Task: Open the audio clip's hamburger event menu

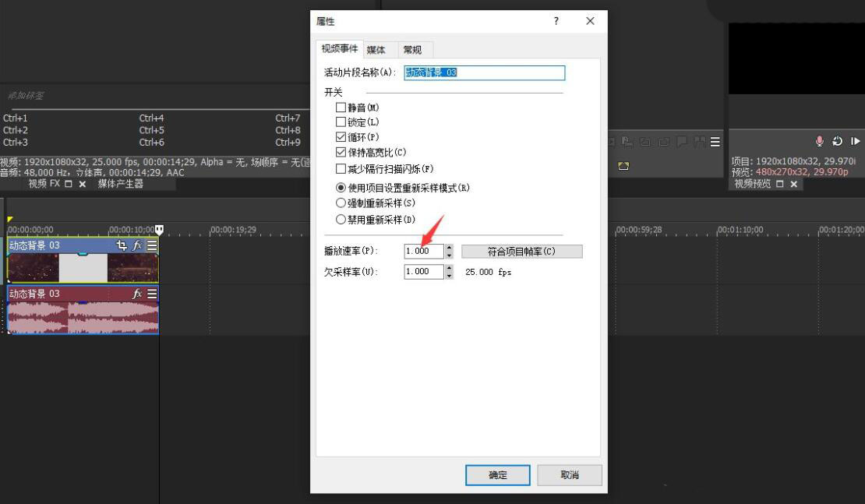Action: tap(153, 293)
